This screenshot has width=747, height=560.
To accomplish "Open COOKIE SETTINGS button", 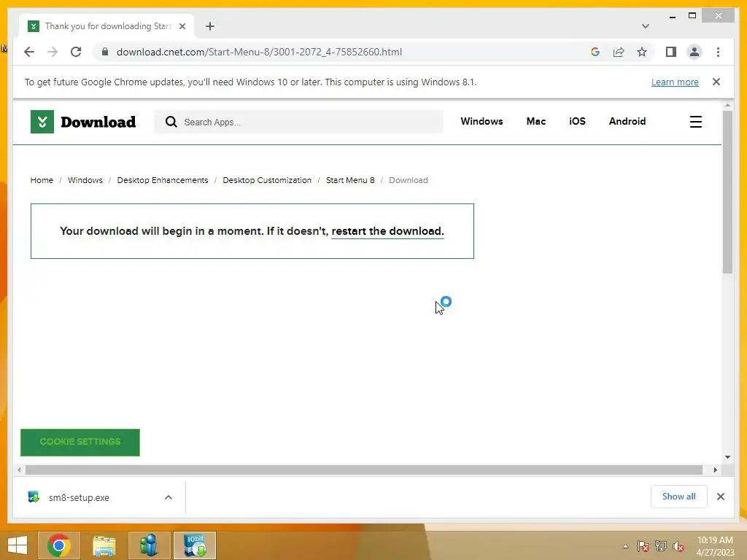I will tap(80, 443).
